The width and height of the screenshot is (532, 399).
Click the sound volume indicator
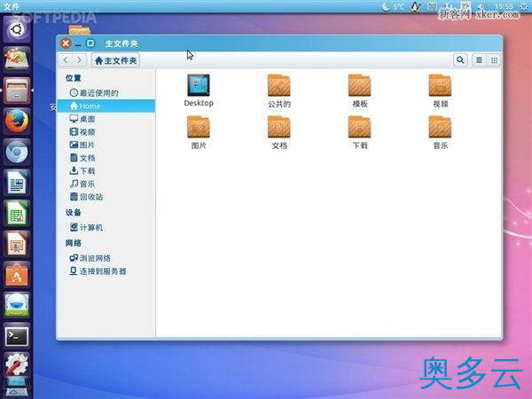481,6
